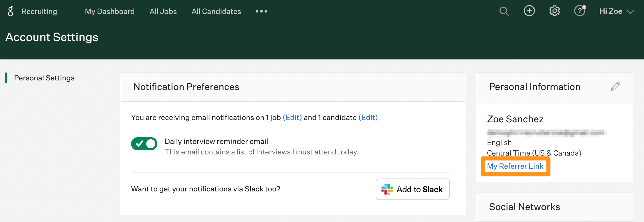
Task: Click the Greenhouse logo
Action: pyautogui.click(x=10, y=10)
